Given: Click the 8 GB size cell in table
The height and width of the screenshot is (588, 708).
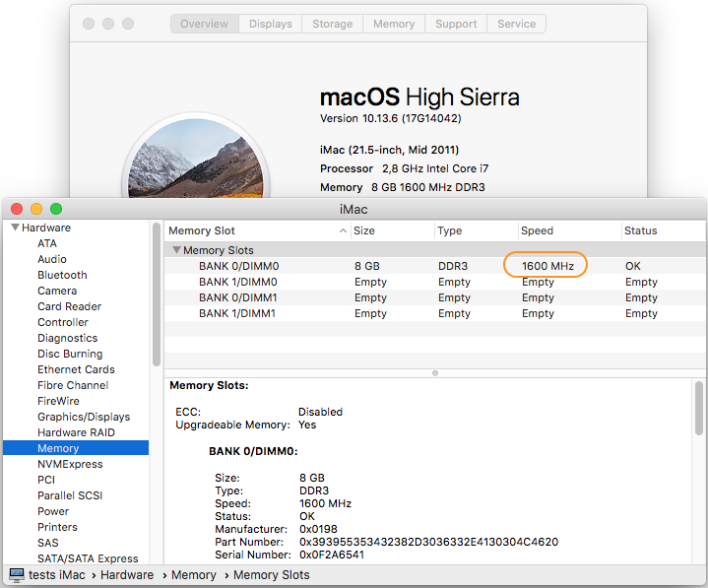Looking at the screenshot, I should (x=367, y=266).
